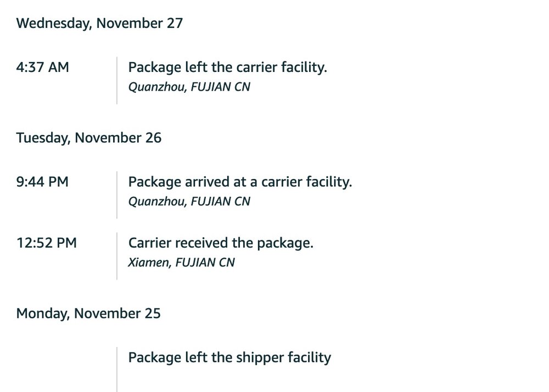The height and width of the screenshot is (392, 549).
Task: Click the Wednesday, November 27 date heading
Action: pos(99,24)
